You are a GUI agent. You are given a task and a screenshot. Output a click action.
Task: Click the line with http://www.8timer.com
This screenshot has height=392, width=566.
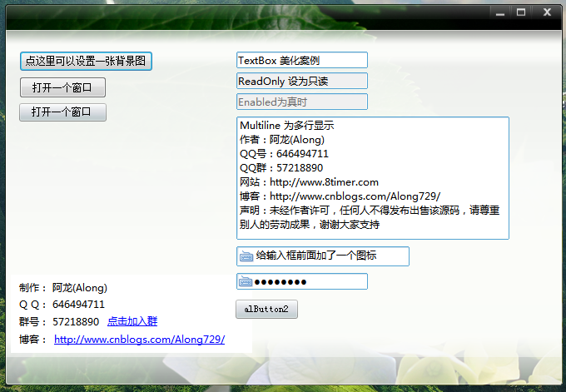point(309,182)
